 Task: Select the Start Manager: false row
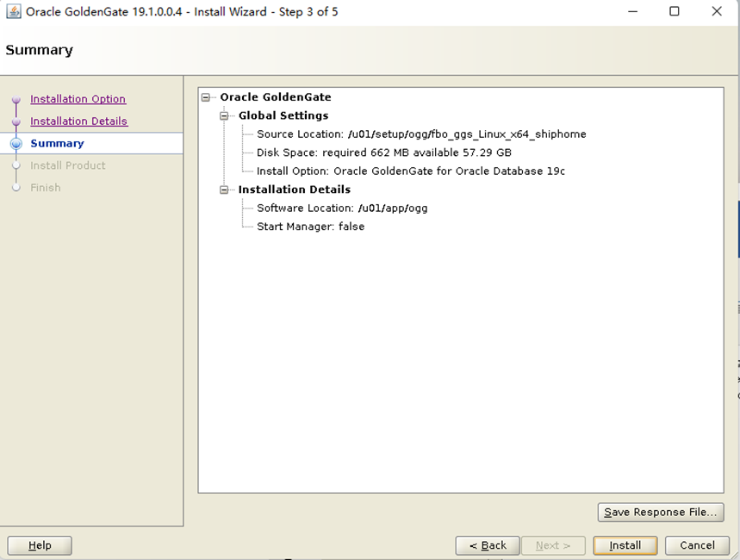tap(310, 227)
